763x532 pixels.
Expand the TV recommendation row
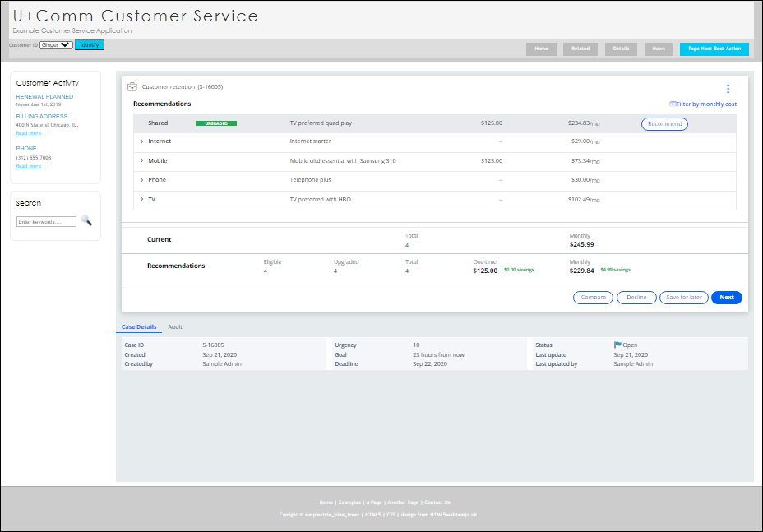[x=142, y=199]
